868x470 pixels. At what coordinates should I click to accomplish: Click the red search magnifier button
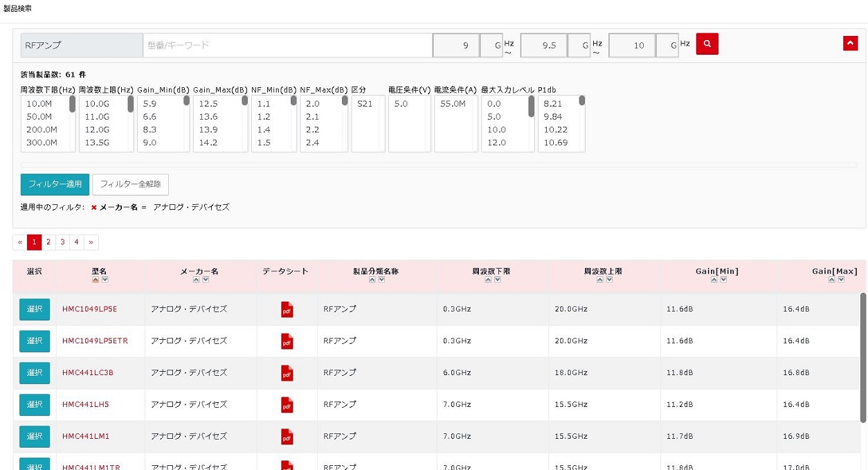pos(707,44)
